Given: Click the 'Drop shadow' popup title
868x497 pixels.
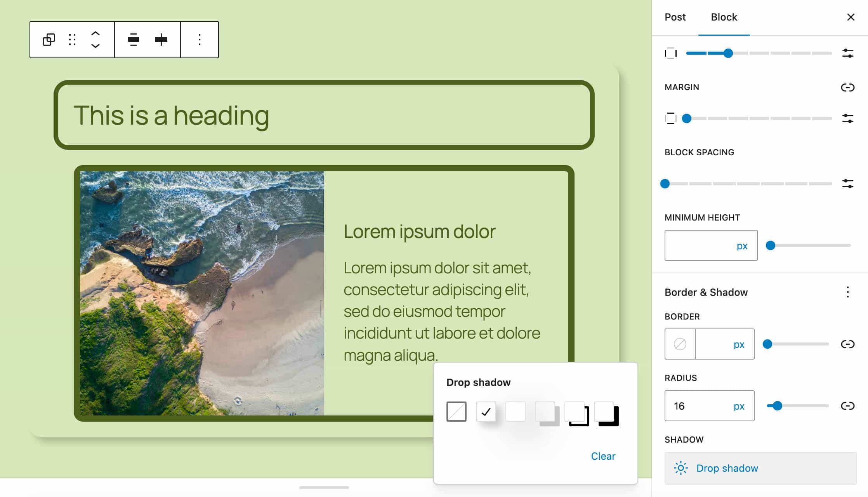Looking at the screenshot, I should 478,382.
